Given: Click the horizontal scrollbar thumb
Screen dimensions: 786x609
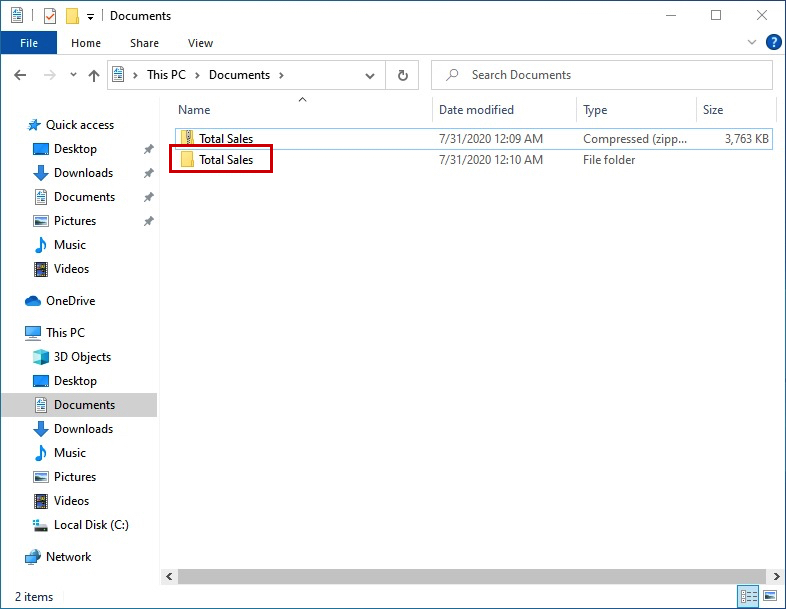Looking at the screenshot, I should coord(472,576).
